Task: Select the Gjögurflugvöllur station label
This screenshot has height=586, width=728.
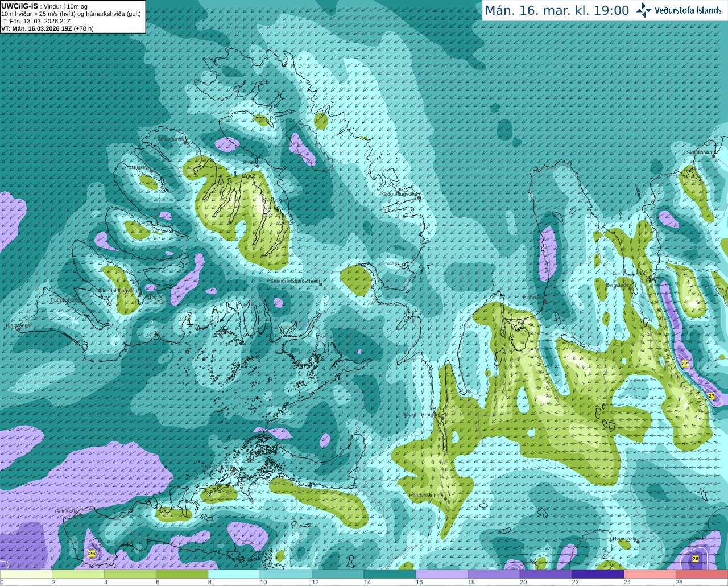Action: pyautogui.click(x=400, y=194)
